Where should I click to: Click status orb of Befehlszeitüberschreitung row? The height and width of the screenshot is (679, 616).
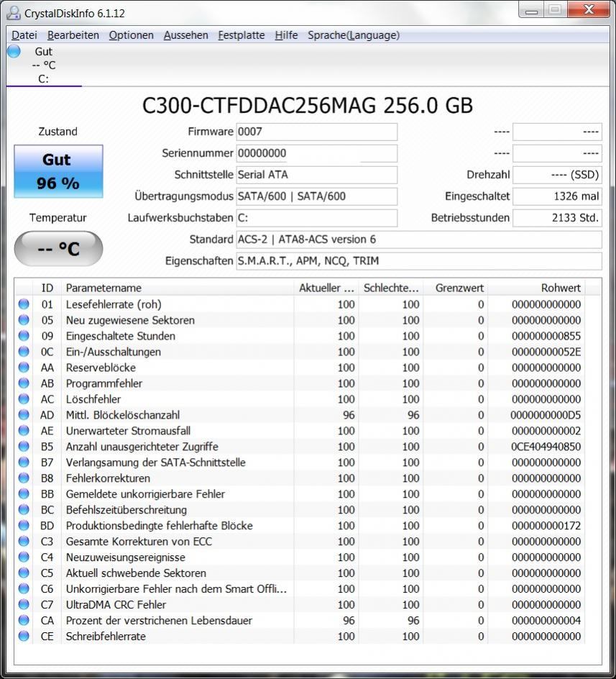tap(24, 510)
